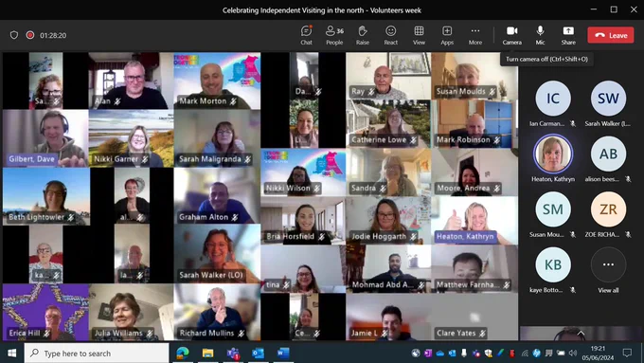Select the KB avatar for kaye
The image size is (644, 363).
pyautogui.click(x=553, y=264)
